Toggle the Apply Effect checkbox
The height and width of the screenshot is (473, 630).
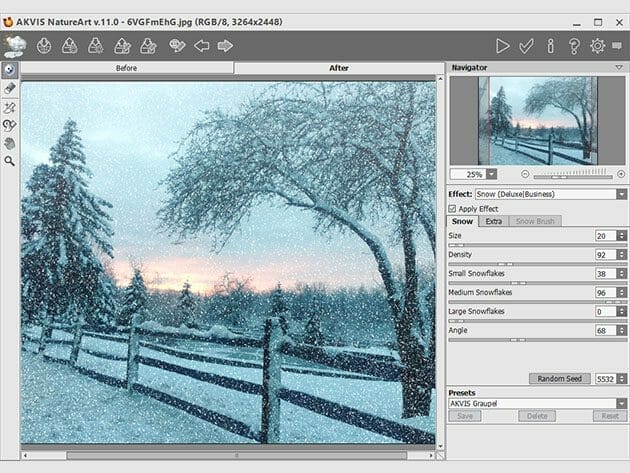454,208
